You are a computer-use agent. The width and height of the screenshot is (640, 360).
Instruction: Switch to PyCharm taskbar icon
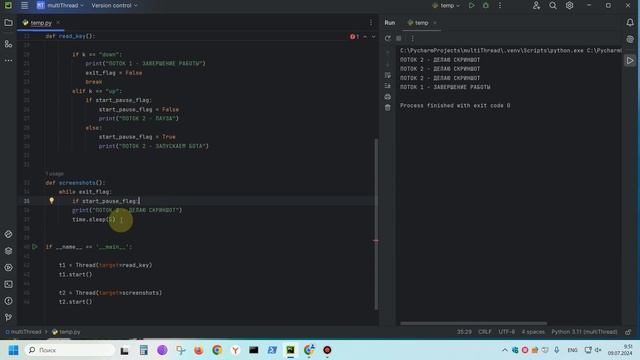(x=290, y=350)
